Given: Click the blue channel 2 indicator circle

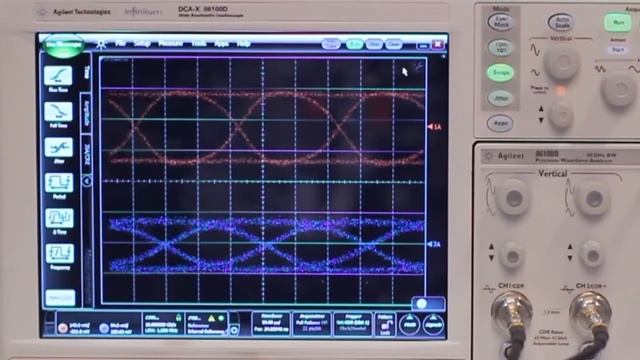Looking at the screenshot, I should point(104,328).
